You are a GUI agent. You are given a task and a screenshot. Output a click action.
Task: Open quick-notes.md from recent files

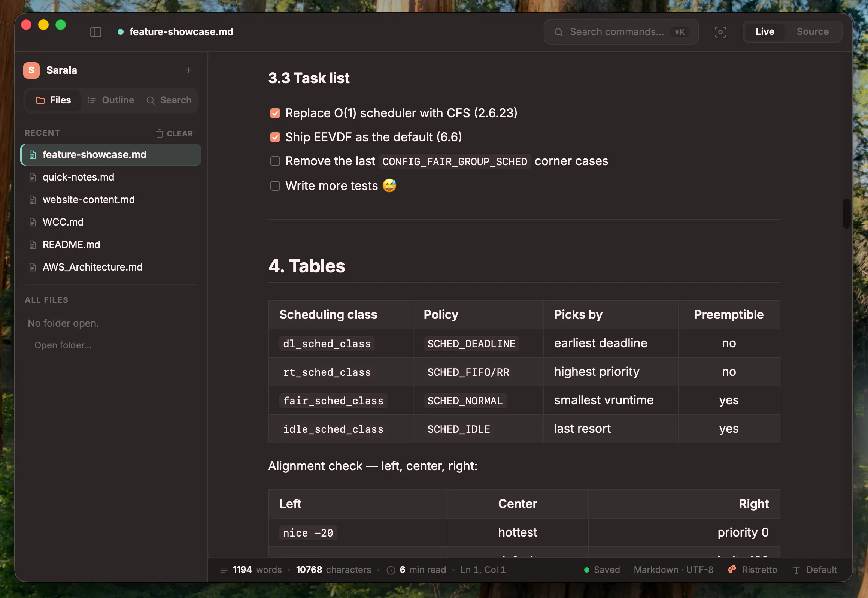point(111,177)
